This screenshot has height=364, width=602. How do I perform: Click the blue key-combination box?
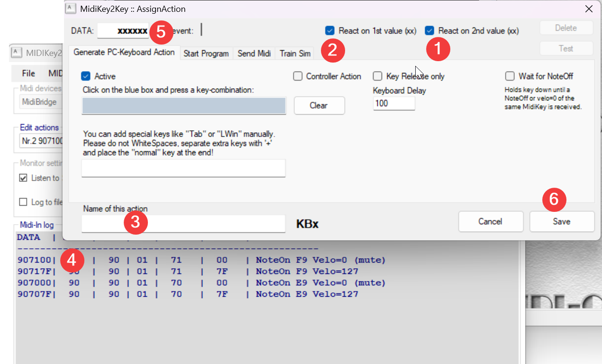click(x=184, y=106)
